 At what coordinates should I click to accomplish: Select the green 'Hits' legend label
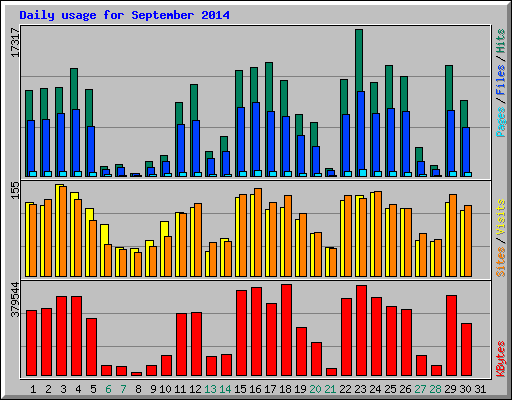click(501, 41)
